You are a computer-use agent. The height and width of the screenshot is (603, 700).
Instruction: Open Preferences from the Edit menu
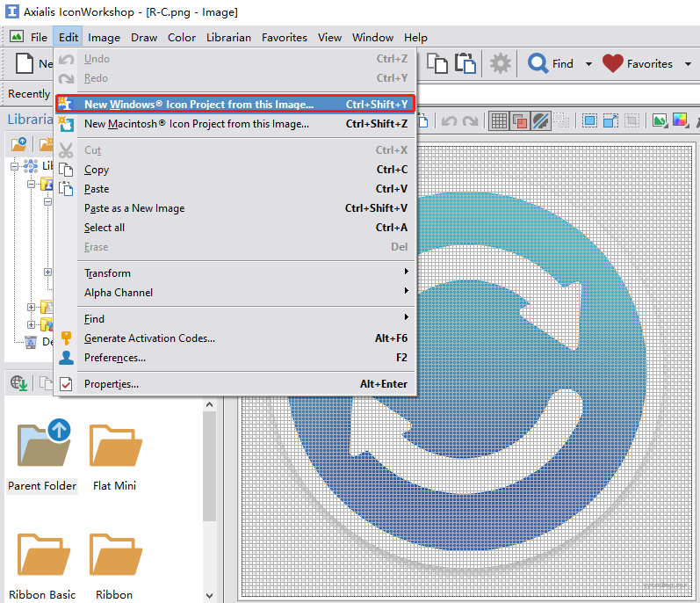pyautogui.click(x=114, y=358)
